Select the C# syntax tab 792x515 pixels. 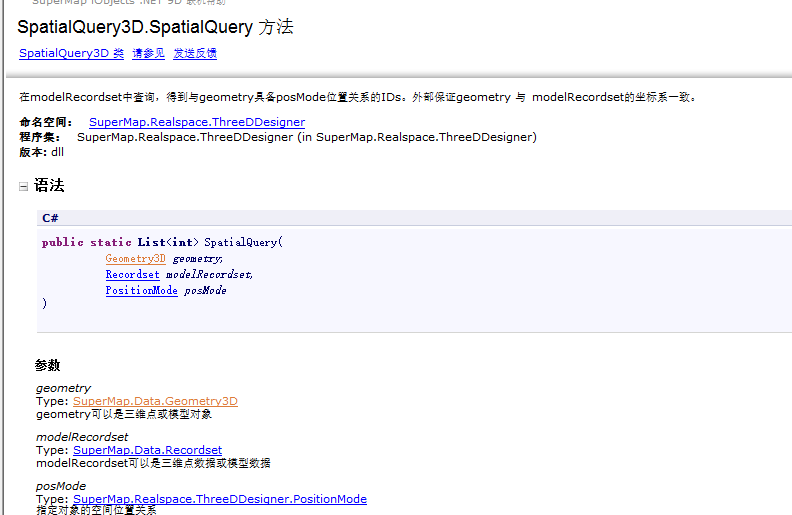pos(50,218)
